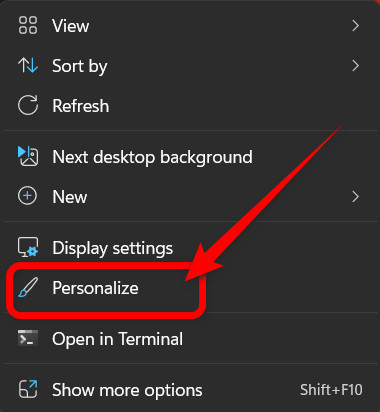The width and height of the screenshot is (380, 412).
Task: Click the View grid icon
Action: [28, 26]
